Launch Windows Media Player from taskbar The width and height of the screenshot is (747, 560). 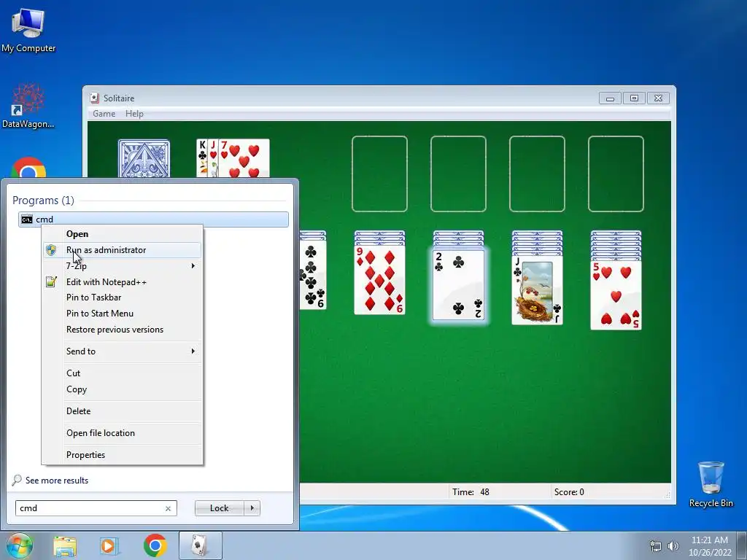[x=109, y=545]
